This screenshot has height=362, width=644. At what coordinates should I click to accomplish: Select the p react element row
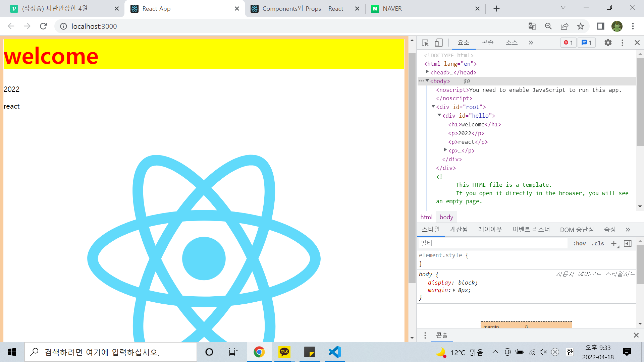tap(468, 142)
